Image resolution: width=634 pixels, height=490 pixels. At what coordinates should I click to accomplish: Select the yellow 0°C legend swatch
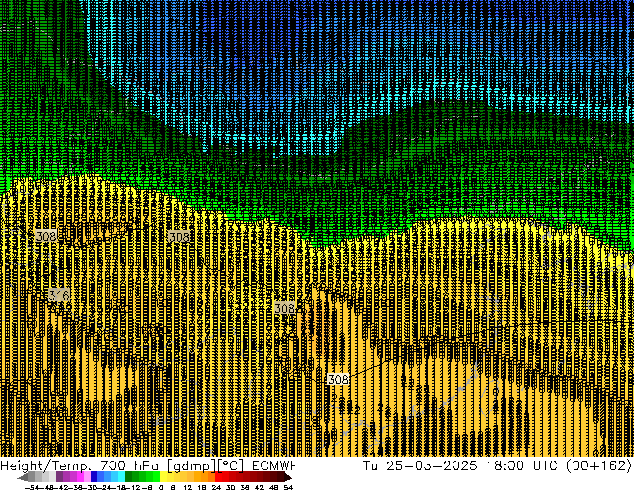pos(163,476)
